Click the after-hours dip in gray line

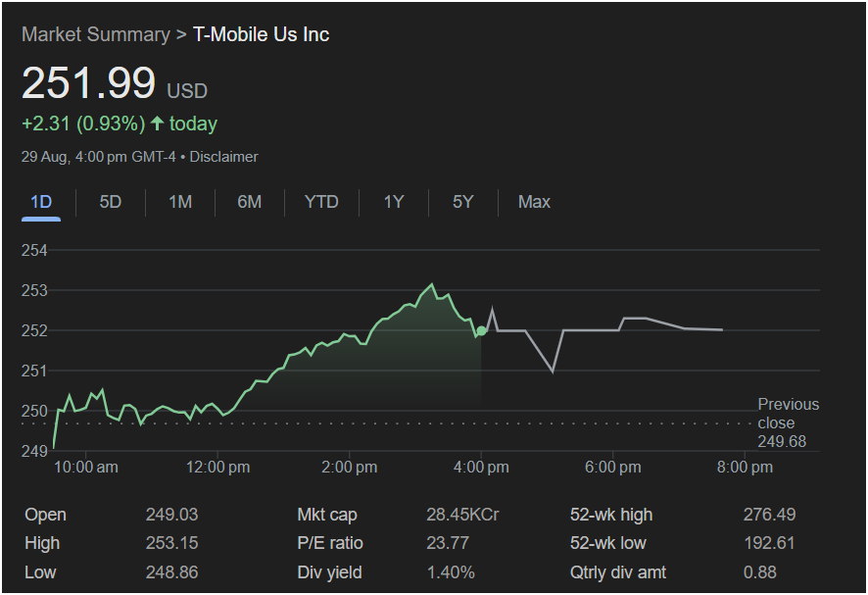[554, 372]
